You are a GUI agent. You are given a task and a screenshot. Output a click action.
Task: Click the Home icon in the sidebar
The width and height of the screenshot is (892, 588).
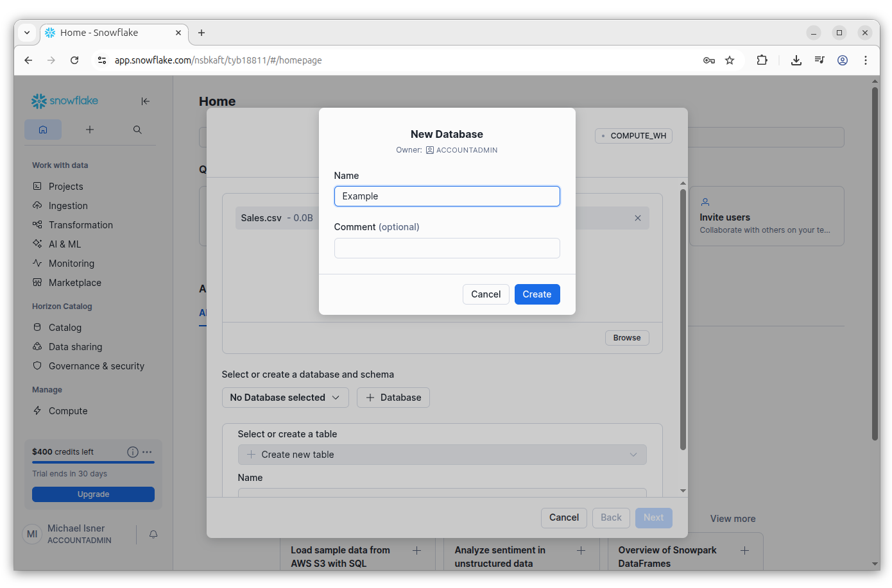pyautogui.click(x=43, y=130)
